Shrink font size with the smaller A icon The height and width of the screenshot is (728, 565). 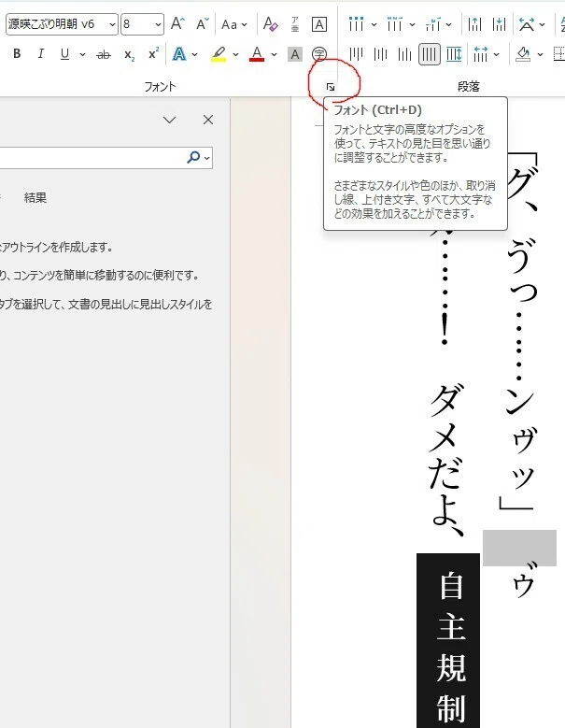point(203,23)
